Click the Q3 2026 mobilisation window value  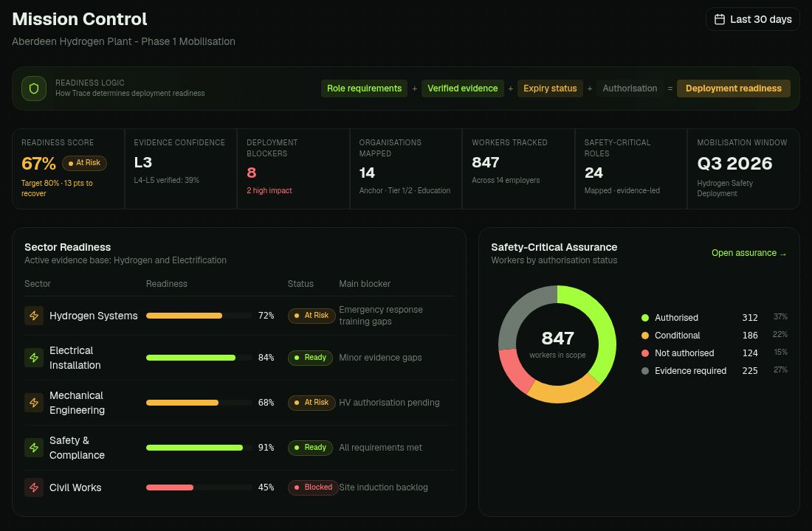(734, 164)
